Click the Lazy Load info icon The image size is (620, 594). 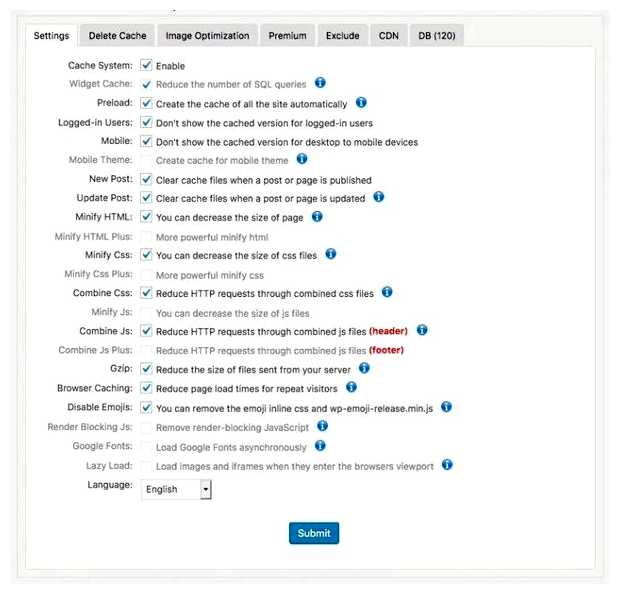447,464
